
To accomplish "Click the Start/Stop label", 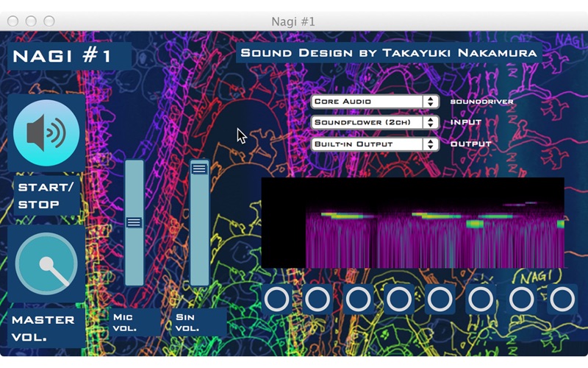I will coord(46,196).
